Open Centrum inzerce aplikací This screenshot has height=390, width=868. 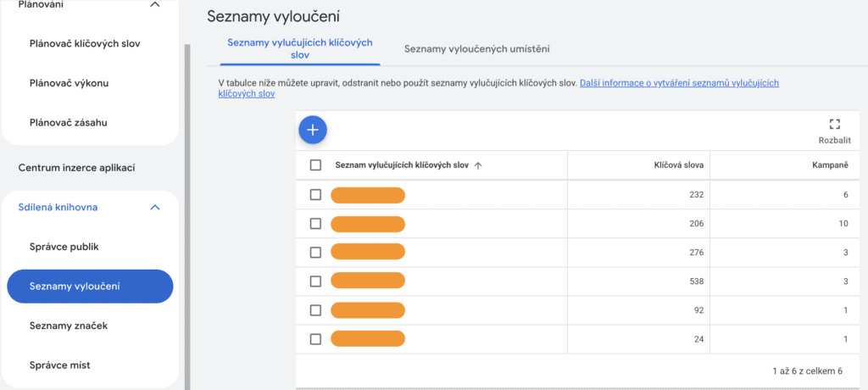click(x=77, y=168)
